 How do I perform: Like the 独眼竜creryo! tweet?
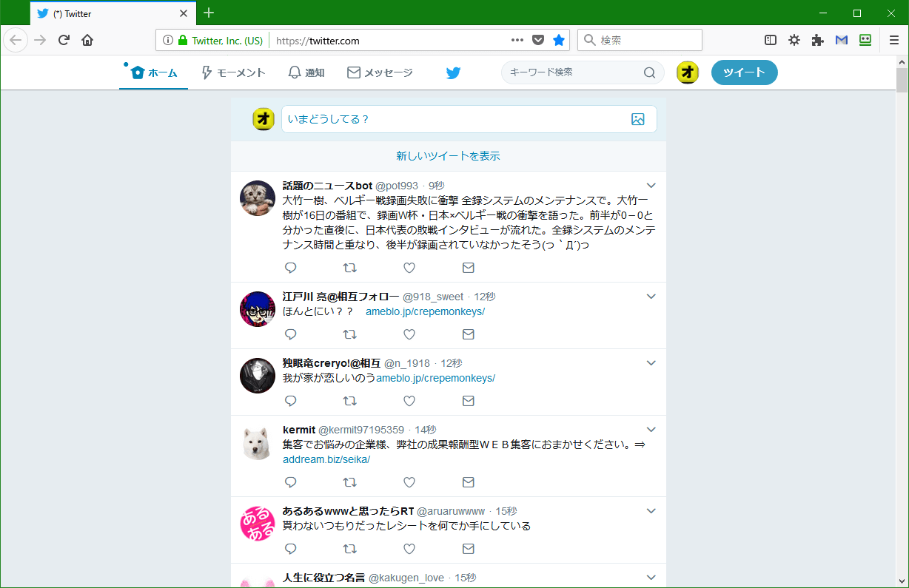coord(409,401)
